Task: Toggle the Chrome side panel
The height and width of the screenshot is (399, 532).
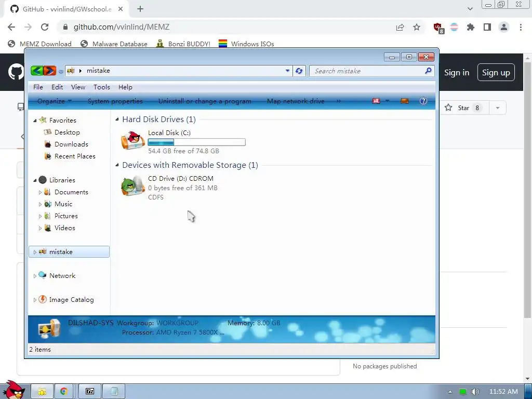Action: click(x=487, y=27)
